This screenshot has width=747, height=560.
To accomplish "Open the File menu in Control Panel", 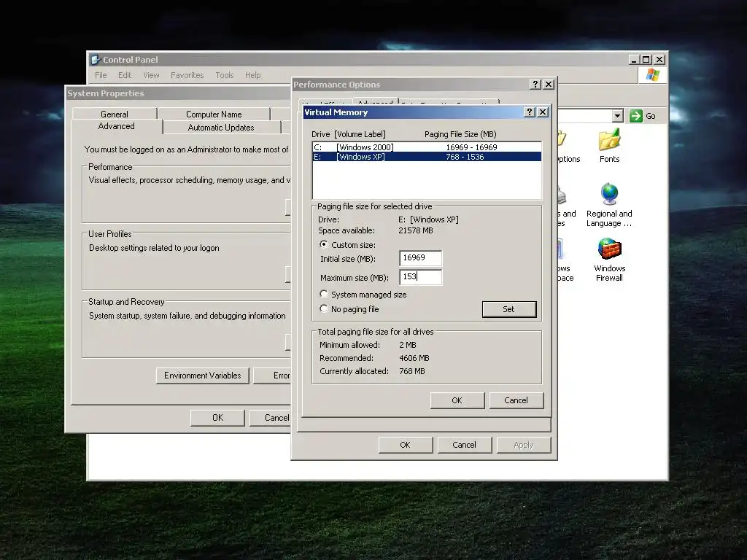I will point(101,75).
